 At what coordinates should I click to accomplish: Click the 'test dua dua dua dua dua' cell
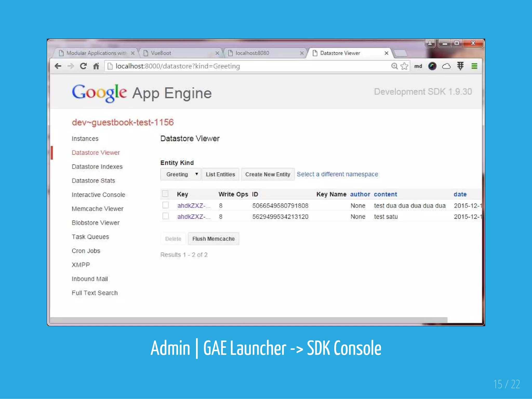tap(410, 206)
